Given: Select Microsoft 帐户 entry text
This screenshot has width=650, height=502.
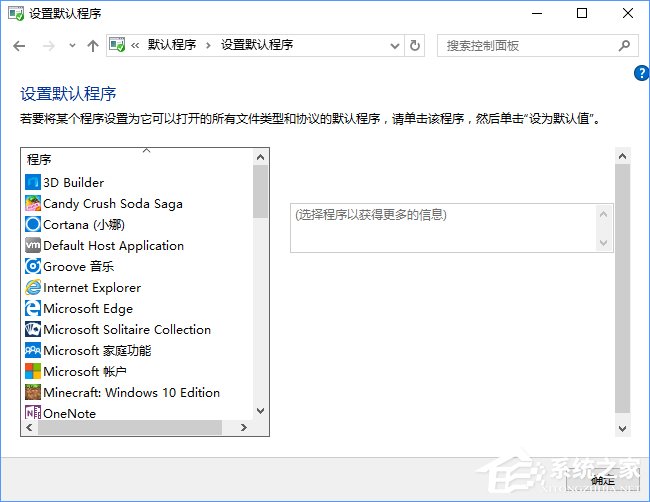Looking at the screenshot, I should tap(85, 371).
